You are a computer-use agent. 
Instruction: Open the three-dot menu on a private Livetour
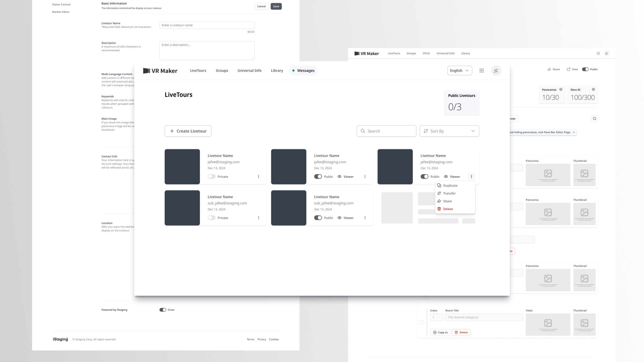click(258, 176)
